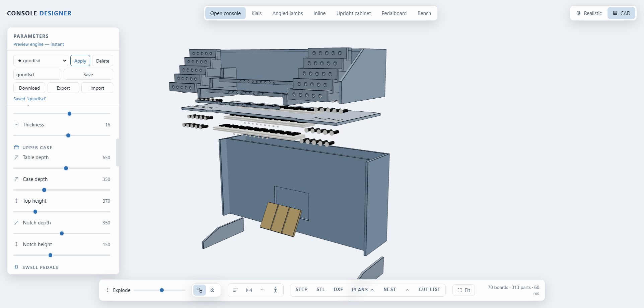
Task: Click the Case depth value 350
Action: 106,179
